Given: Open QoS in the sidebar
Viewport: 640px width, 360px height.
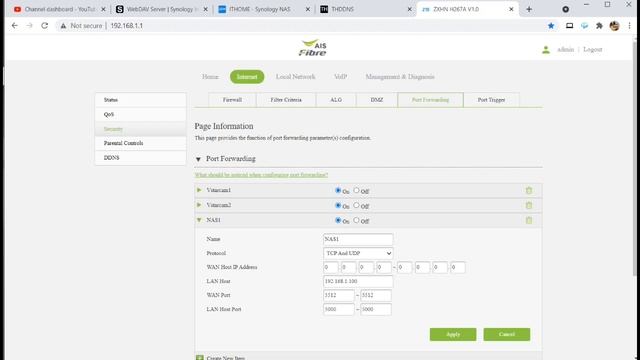Looking at the screenshot, I should tap(140, 115).
